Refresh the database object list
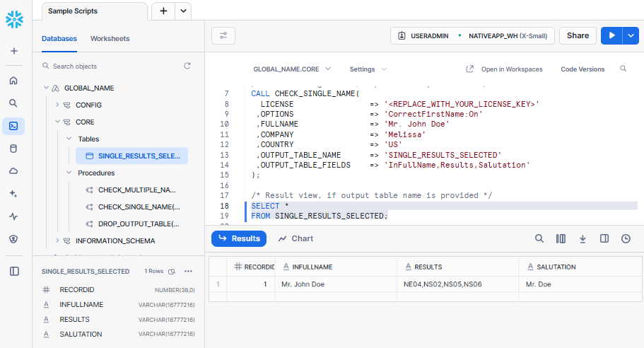 coord(187,66)
